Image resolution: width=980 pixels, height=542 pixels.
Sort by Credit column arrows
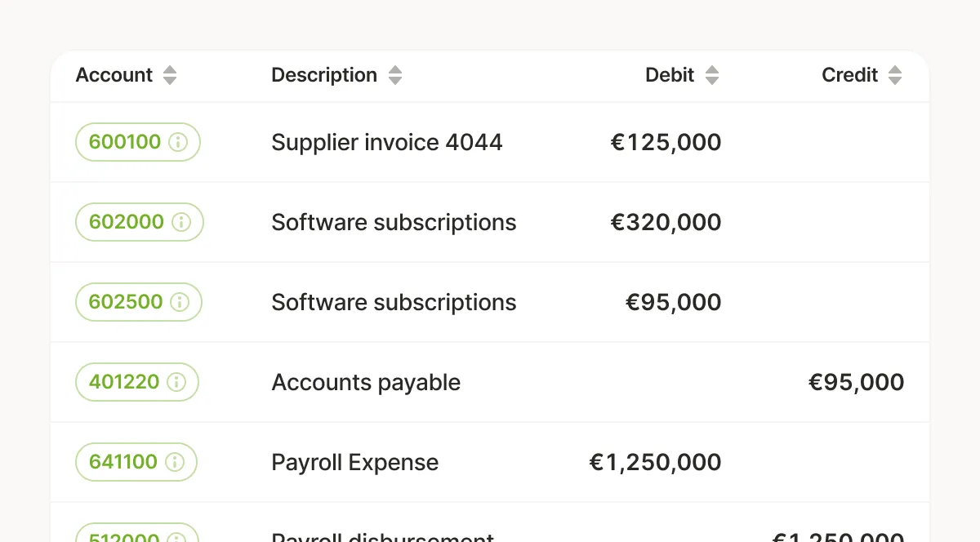pos(895,75)
